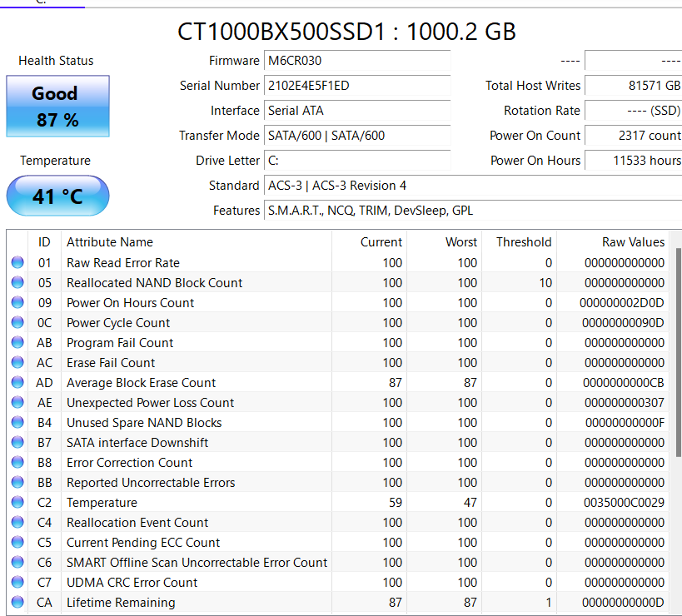
Task: Select the status orb for Unused Spare NAND Blocks
Action: pyautogui.click(x=17, y=423)
